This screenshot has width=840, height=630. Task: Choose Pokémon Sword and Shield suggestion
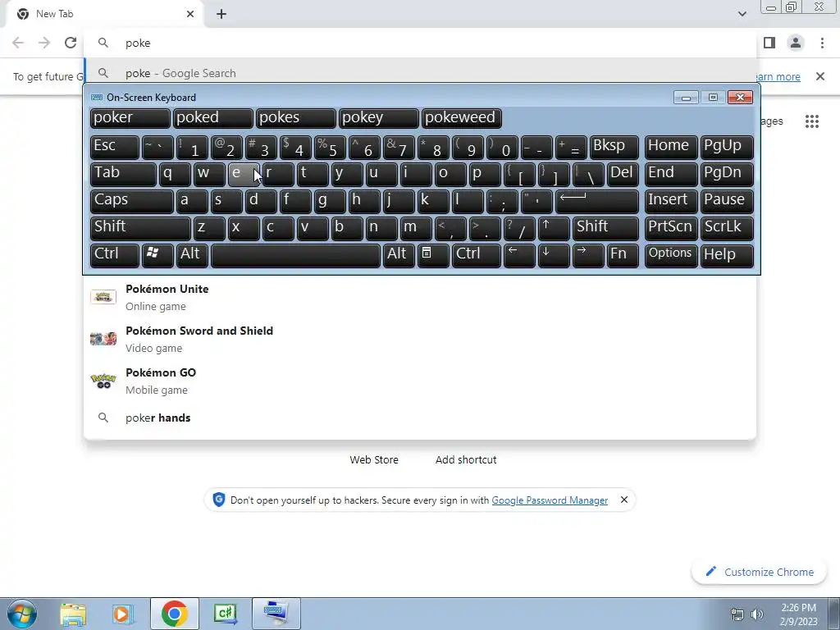point(420,339)
